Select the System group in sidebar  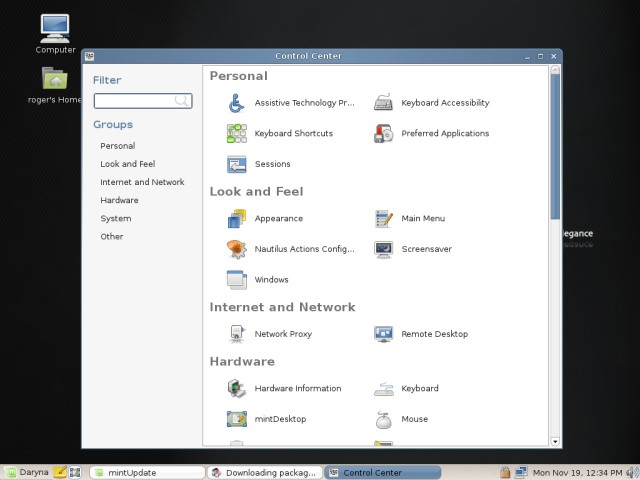click(116, 218)
